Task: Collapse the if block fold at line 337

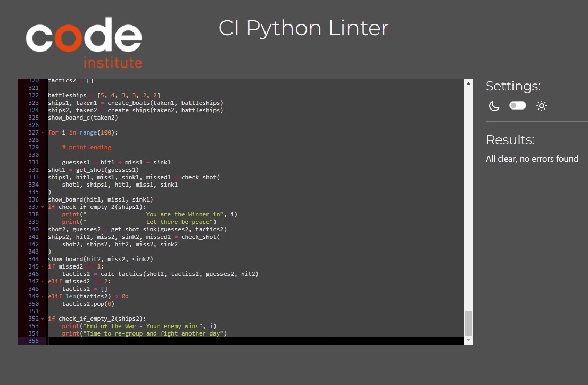Action: [43, 207]
